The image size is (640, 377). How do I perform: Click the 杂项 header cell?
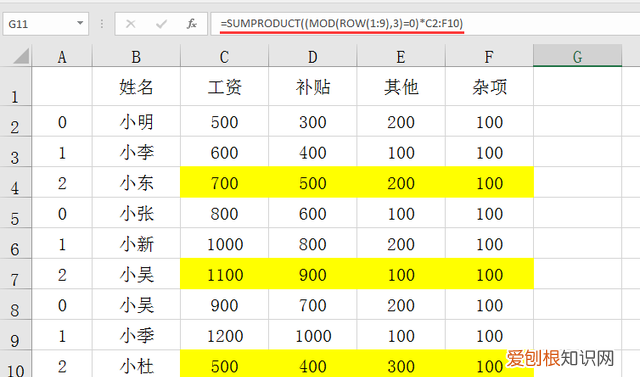(x=489, y=86)
